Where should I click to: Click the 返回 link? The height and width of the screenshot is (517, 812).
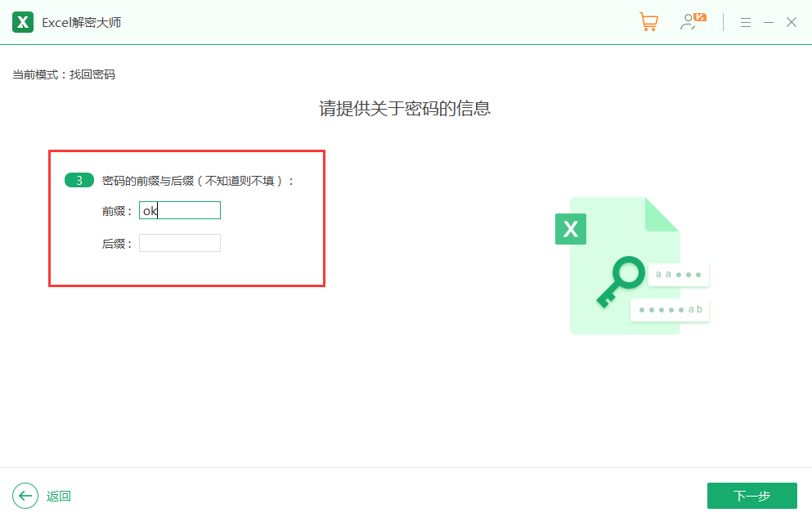click(59, 497)
